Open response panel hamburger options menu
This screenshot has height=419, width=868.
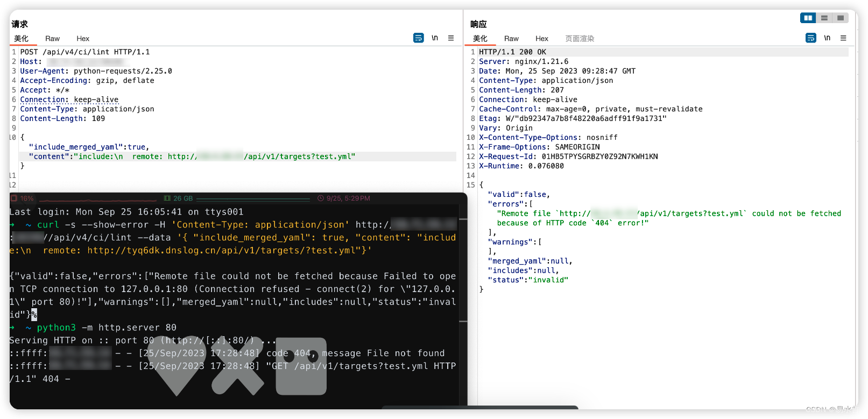[843, 38]
